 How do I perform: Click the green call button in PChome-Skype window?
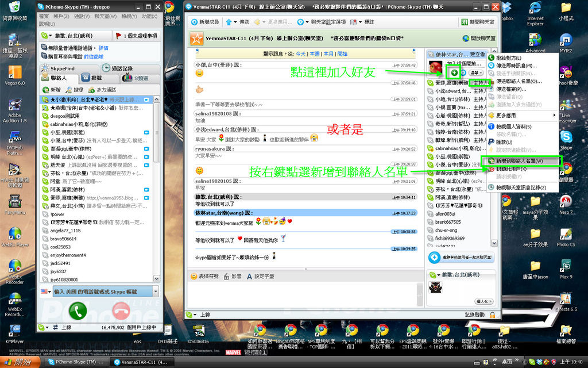click(x=78, y=310)
